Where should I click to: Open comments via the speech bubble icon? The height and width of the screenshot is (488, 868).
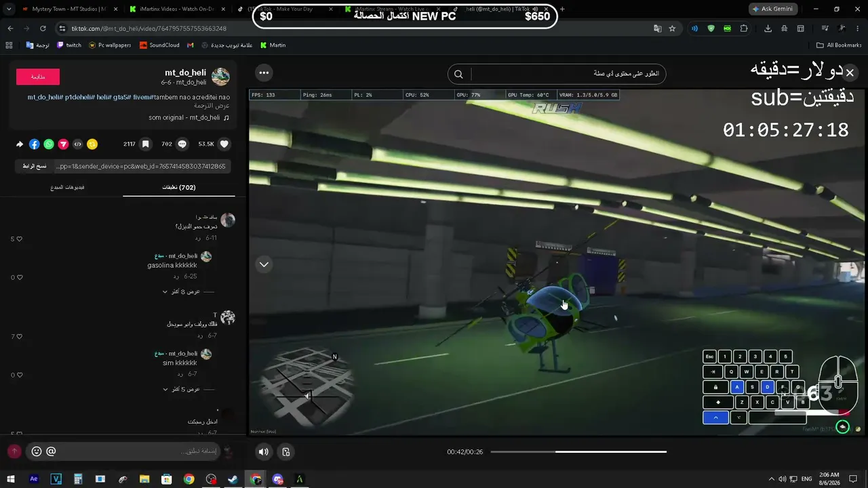(x=182, y=144)
